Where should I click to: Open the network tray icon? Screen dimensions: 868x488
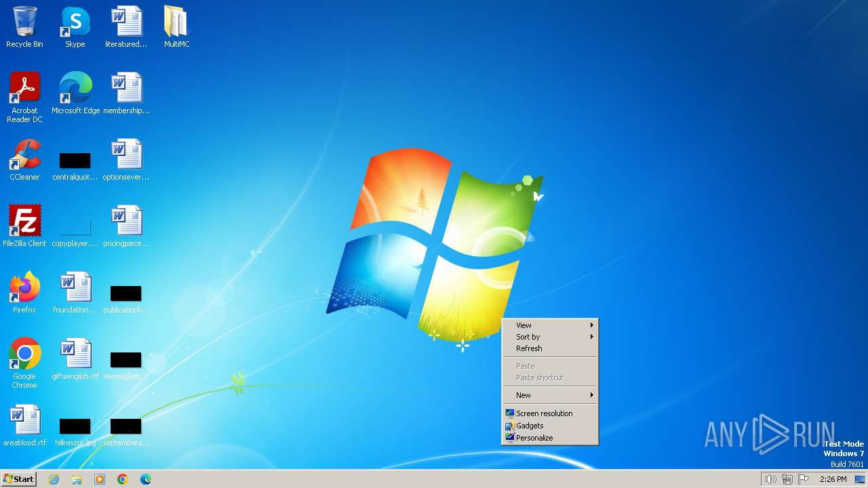(x=787, y=479)
